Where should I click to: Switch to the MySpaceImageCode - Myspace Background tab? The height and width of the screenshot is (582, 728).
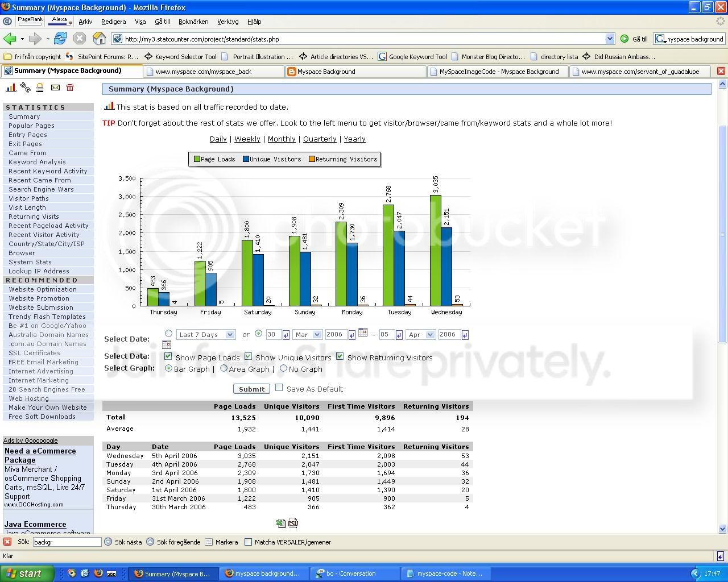coord(498,71)
